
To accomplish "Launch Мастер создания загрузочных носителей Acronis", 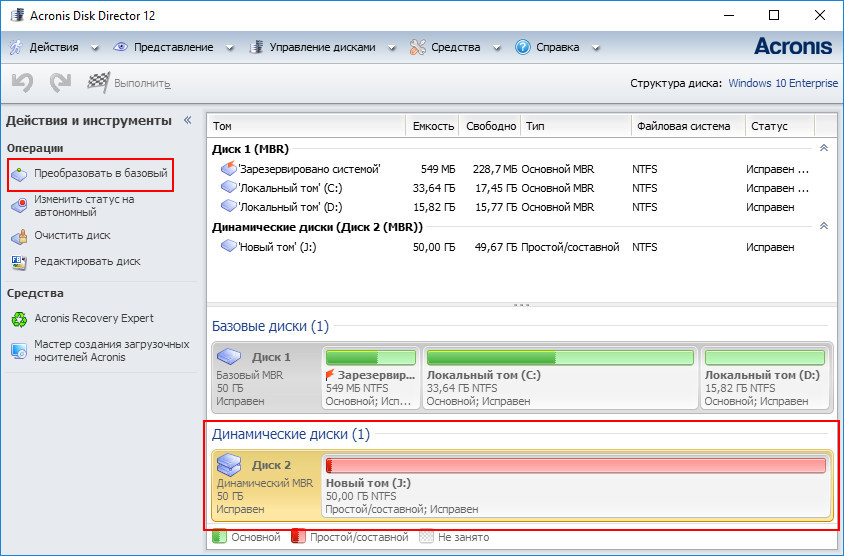I will click(x=111, y=350).
